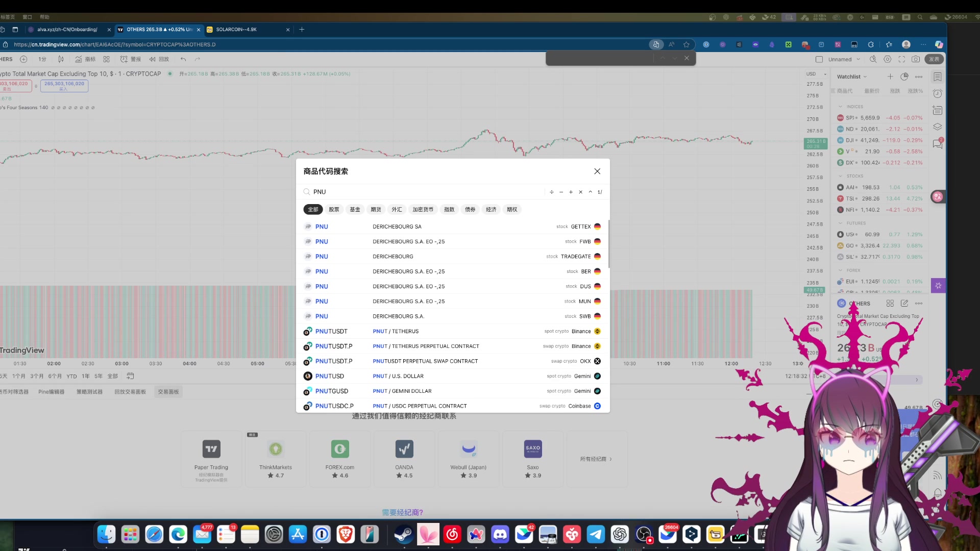
Task: Open chat panel with notification badge
Action: click(938, 143)
